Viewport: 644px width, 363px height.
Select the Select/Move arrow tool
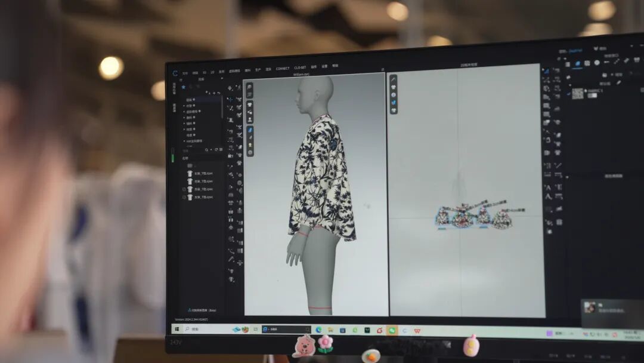tap(230, 100)
